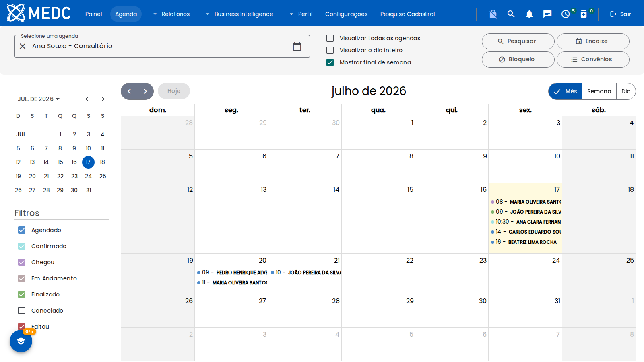Select day 30 in mini calendar

(x=74, y=190)
